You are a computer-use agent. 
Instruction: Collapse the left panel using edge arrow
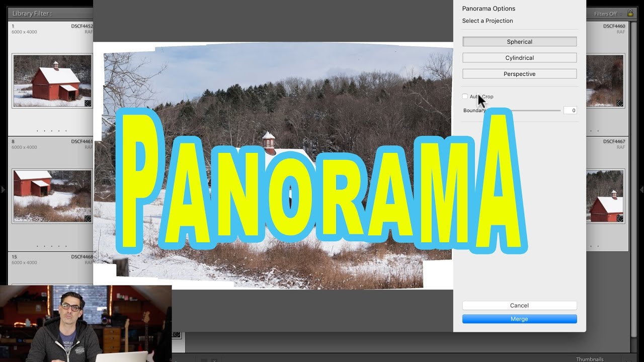tap(3, 190)
